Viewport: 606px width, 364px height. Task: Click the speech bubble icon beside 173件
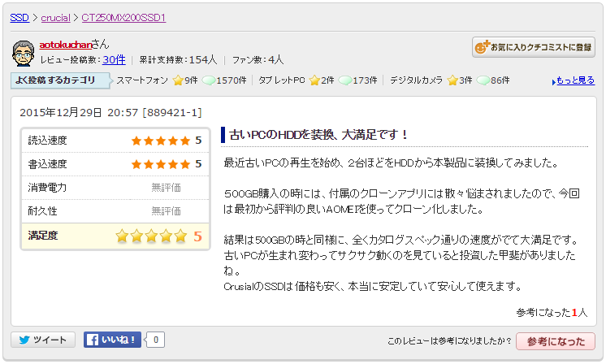345,80
